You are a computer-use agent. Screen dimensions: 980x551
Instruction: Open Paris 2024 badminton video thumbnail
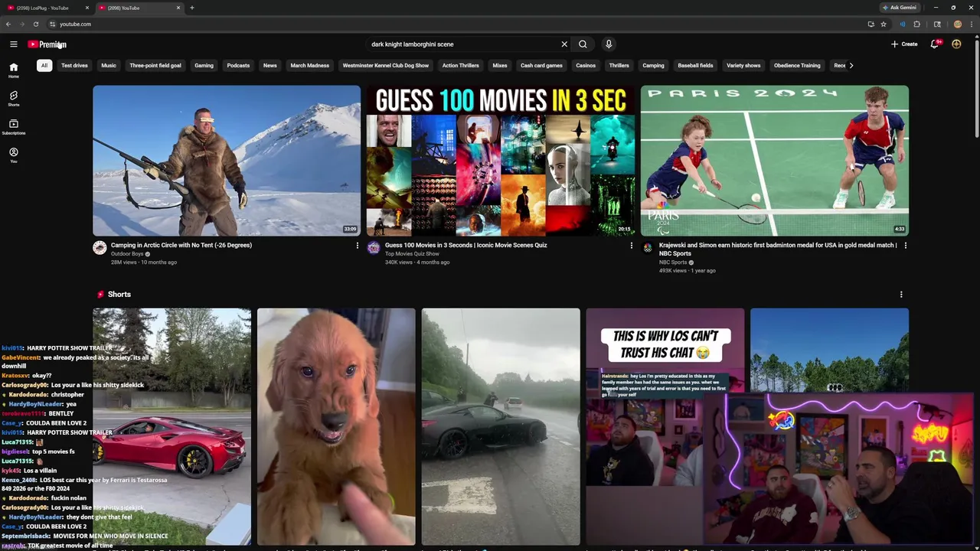tap(775, 161)
